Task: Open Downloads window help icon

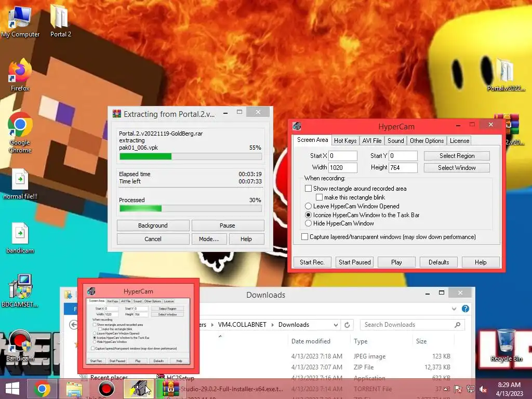Action: click(x=465, y=309)
